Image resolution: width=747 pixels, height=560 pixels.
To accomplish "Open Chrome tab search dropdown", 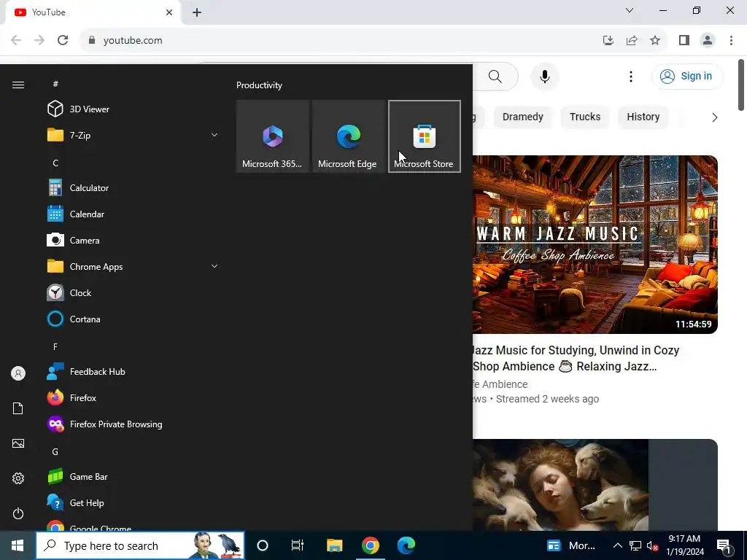I will 630,10.
